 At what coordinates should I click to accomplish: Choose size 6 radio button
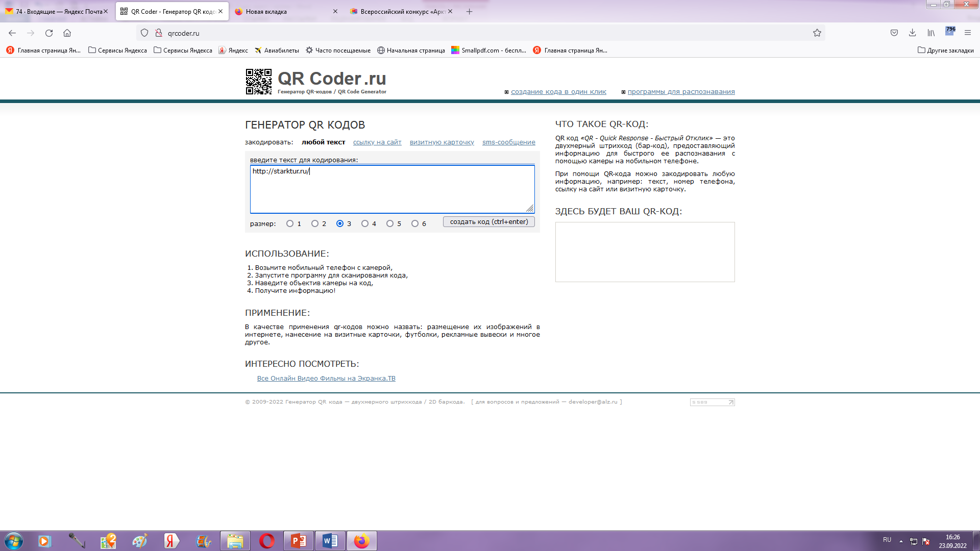415,223
